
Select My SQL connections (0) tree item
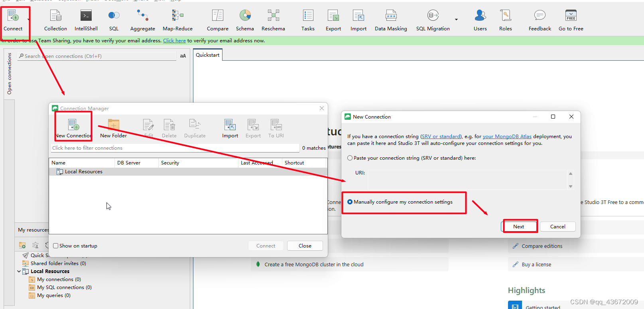click(x=64, y=287)
